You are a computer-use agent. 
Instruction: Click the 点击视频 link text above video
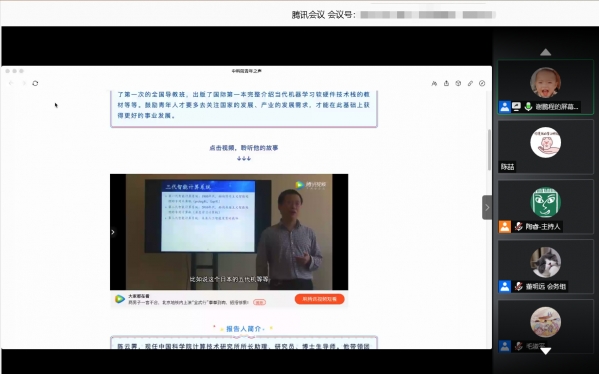click(x=244, y=148)
